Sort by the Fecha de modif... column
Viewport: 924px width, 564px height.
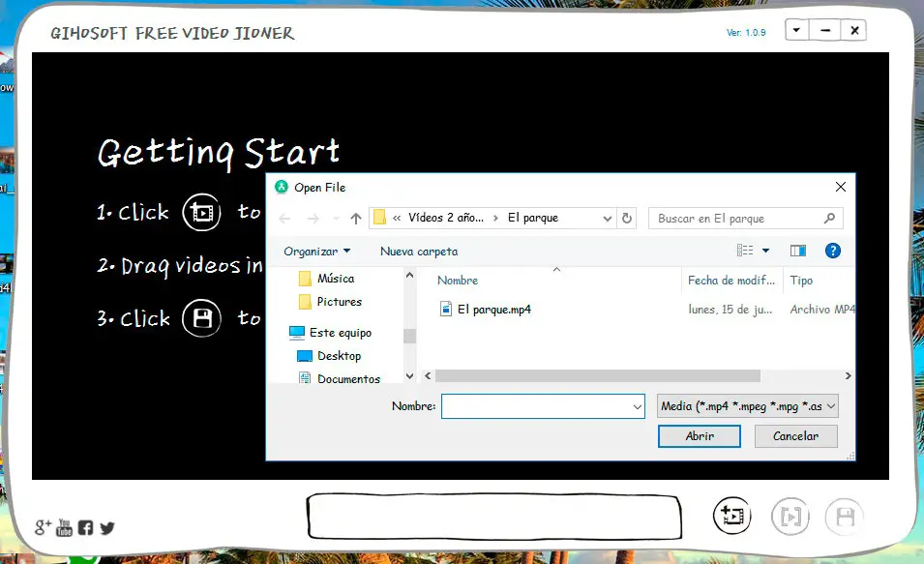point(731,281)
